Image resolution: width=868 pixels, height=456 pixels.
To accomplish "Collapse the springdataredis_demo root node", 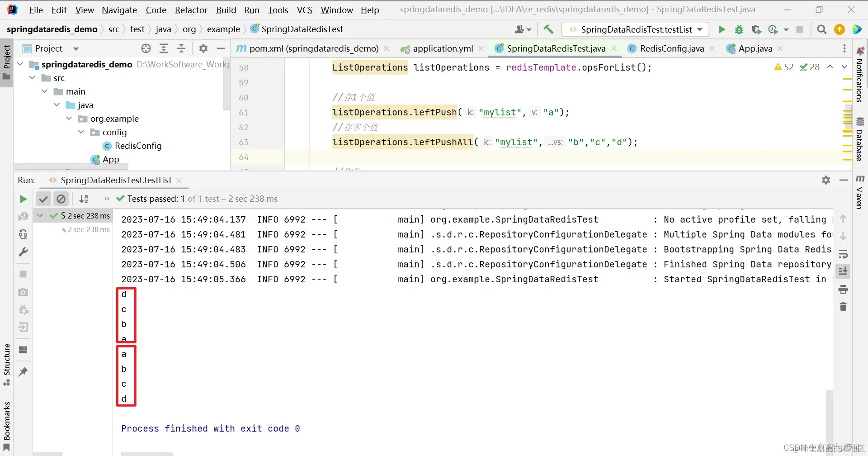I will coord(20,64).
